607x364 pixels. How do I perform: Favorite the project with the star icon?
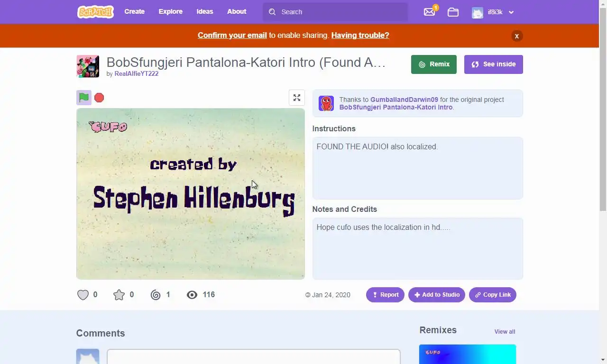coord(119,295)
